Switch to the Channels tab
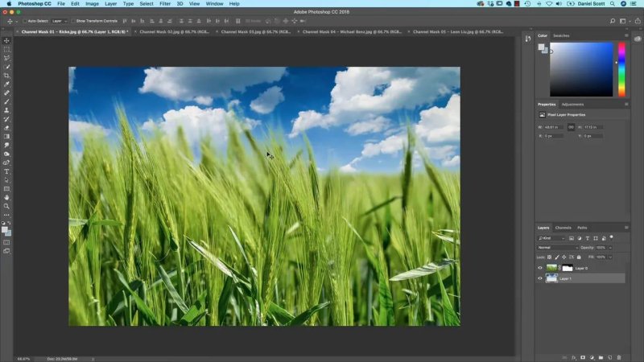Screen dimensions: 644x362 click(x=563, y=228)
